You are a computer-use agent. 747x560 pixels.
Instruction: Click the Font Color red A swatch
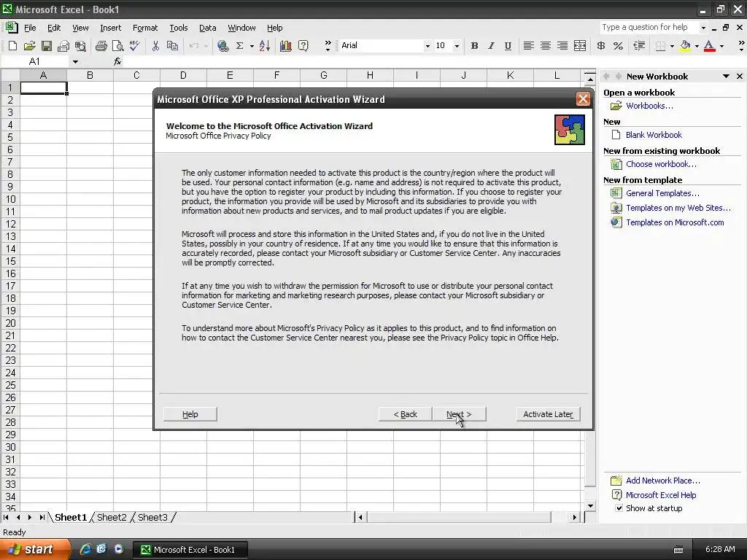point(710,46)
